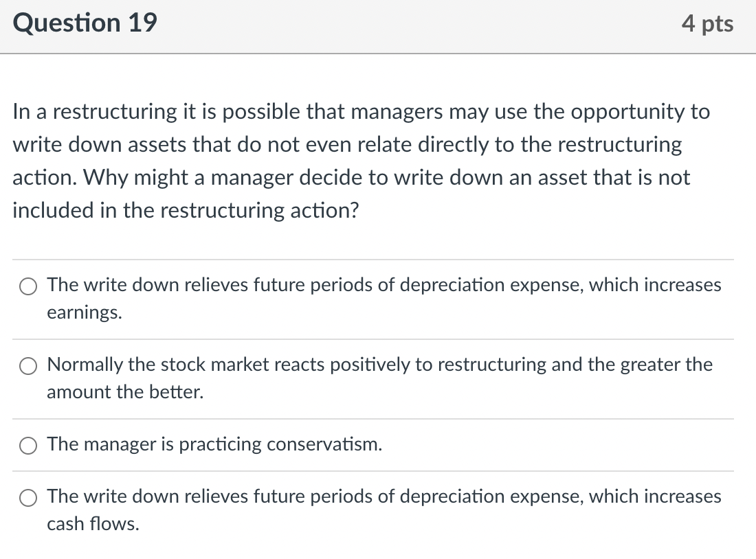Select the radio button for depreciation relief increasing earnings
The height and width of the screenshot is (559, 756).
tap(27, 286)
